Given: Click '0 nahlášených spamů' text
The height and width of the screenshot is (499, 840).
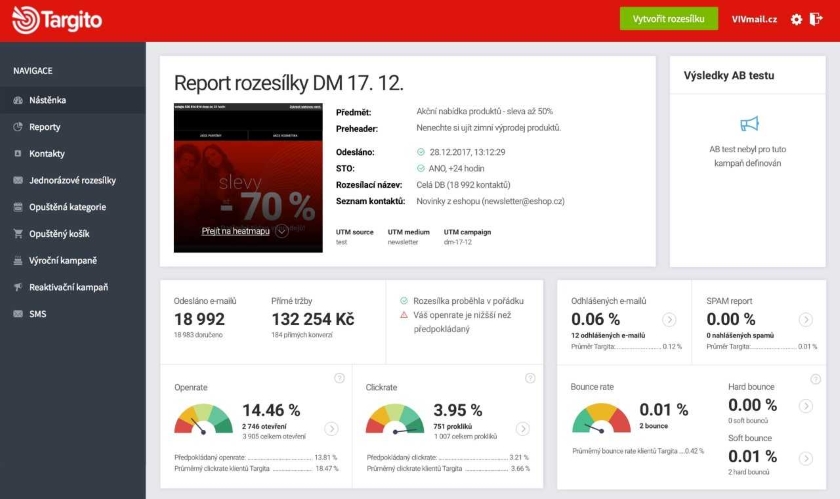Looking at the screenshot, I should (740, 336).
